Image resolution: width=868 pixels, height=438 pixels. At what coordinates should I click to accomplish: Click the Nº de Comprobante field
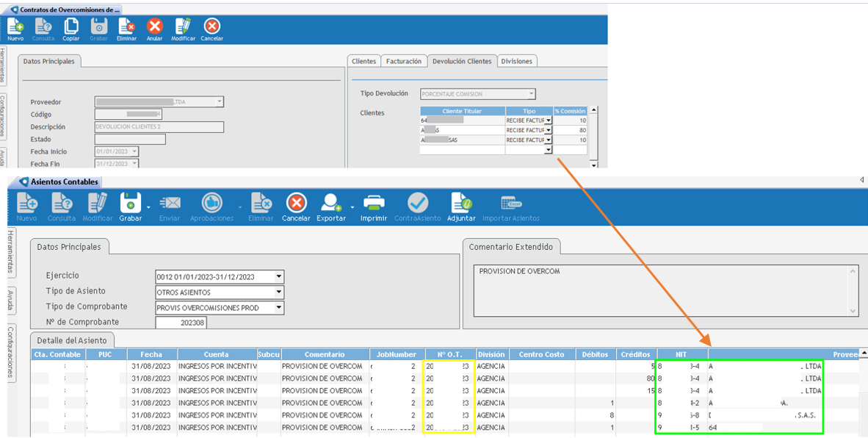click(x=181, y=323)
